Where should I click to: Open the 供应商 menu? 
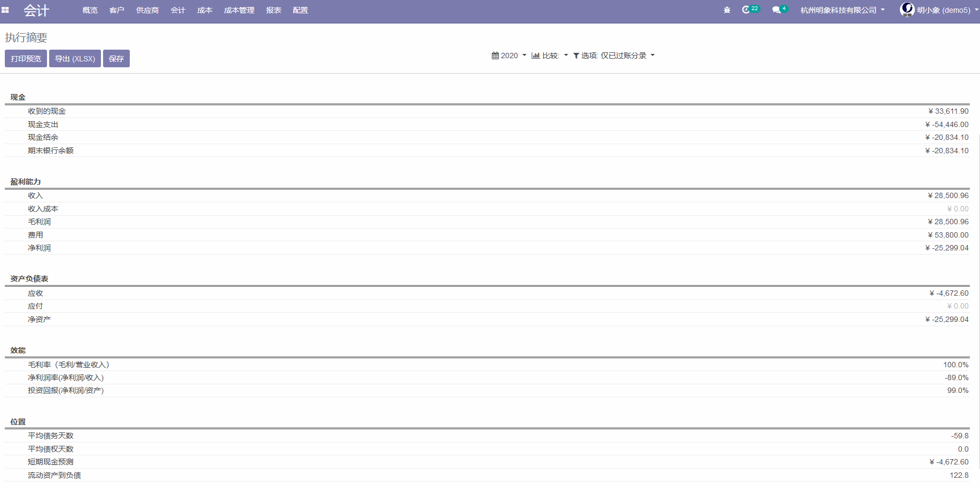point(147,10)
